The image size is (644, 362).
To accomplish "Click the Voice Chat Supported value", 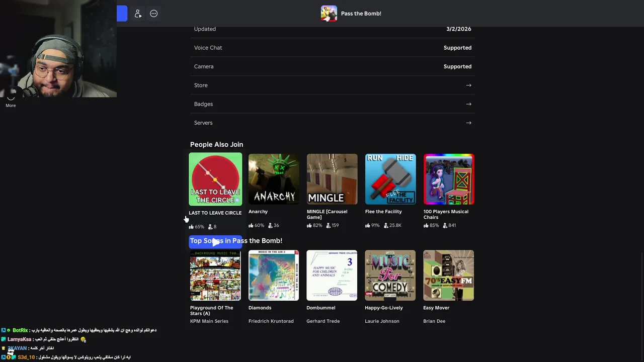I will [x=457, y=48].
